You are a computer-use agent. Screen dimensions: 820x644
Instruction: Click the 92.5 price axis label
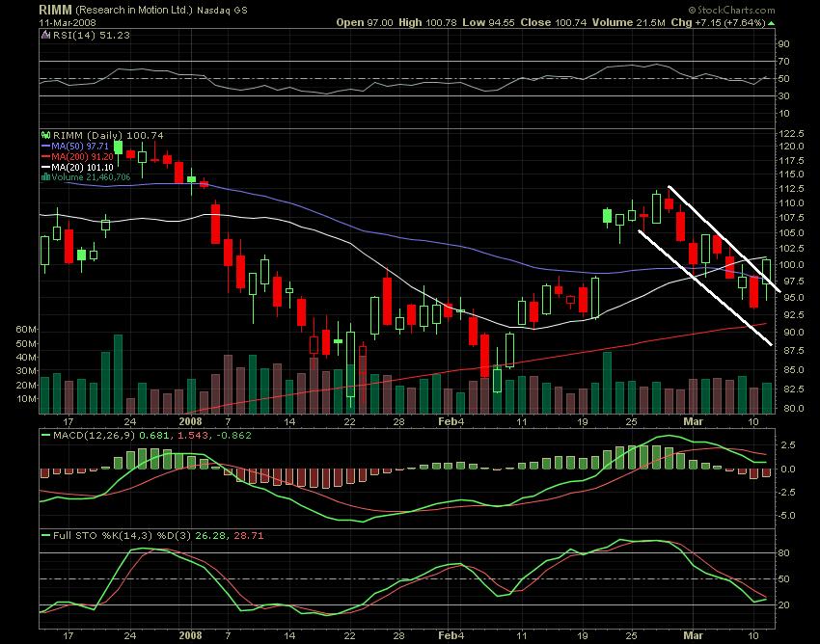pos(791,314)
